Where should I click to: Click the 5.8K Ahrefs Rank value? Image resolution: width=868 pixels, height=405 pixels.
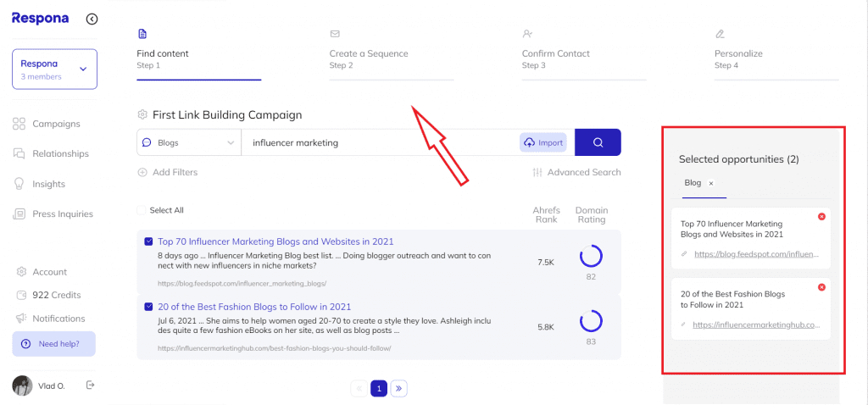point(546,327)
